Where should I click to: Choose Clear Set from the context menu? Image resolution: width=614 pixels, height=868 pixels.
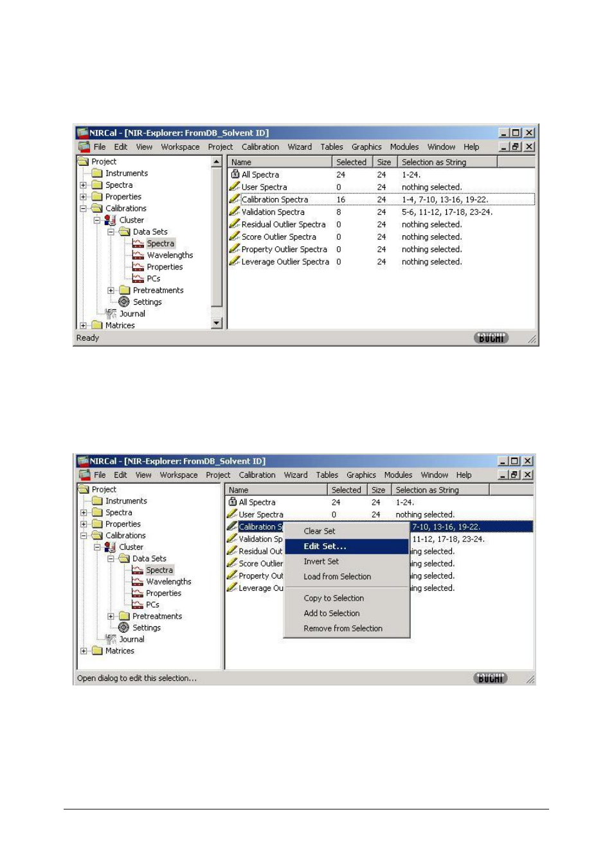click(x=347, y=531)
